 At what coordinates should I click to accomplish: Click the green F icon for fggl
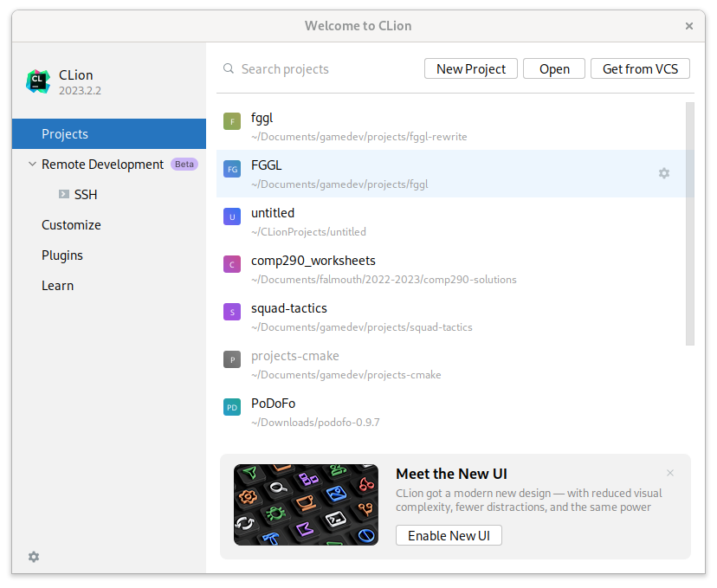(x=232, y=121)
